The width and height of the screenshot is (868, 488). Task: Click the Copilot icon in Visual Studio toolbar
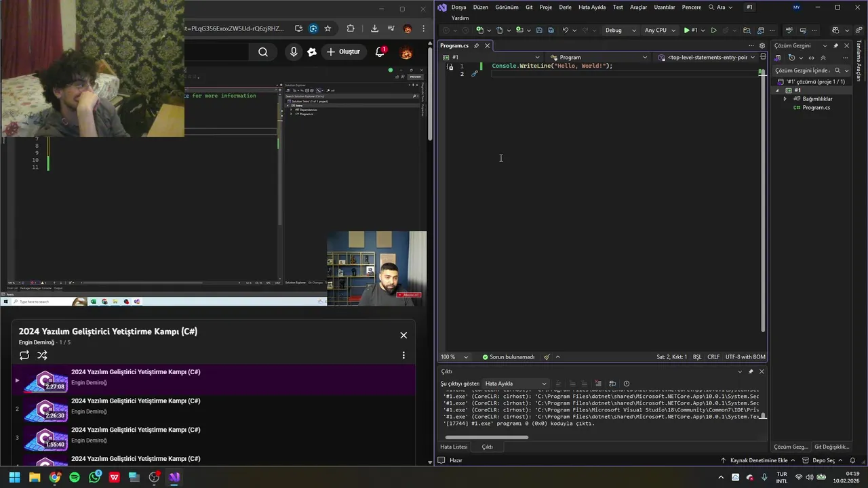pyautogui.click(x=835, y=30)
